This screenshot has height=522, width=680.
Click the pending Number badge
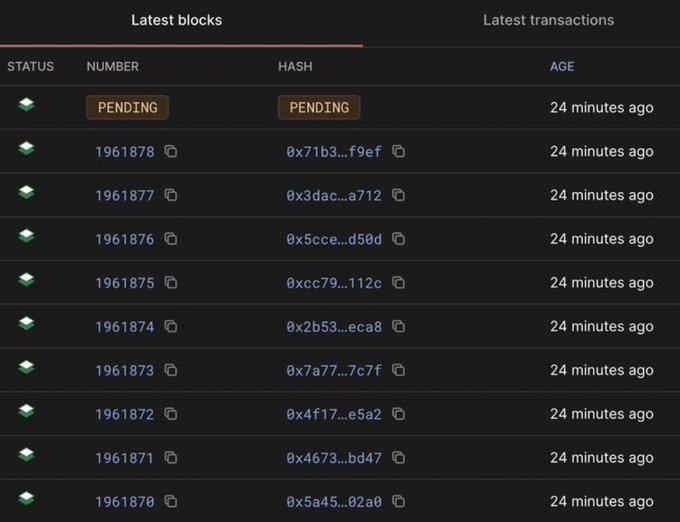point(127,107)
